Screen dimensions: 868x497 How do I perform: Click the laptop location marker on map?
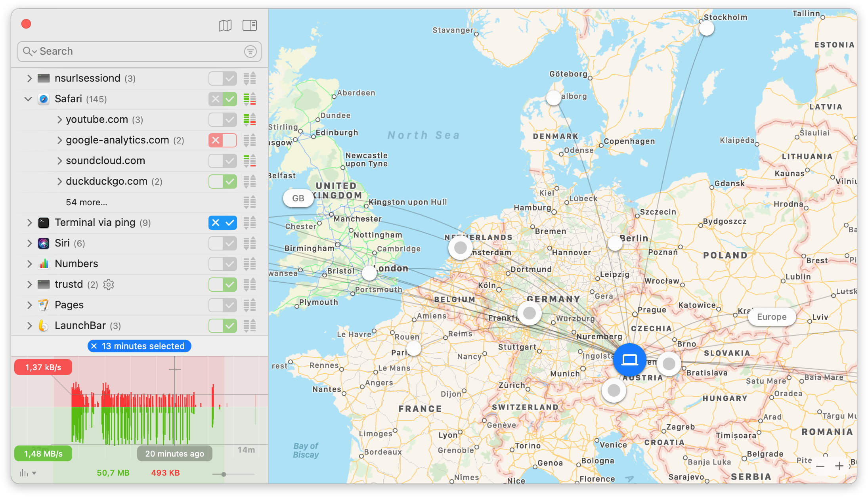[x=629, y=360]
